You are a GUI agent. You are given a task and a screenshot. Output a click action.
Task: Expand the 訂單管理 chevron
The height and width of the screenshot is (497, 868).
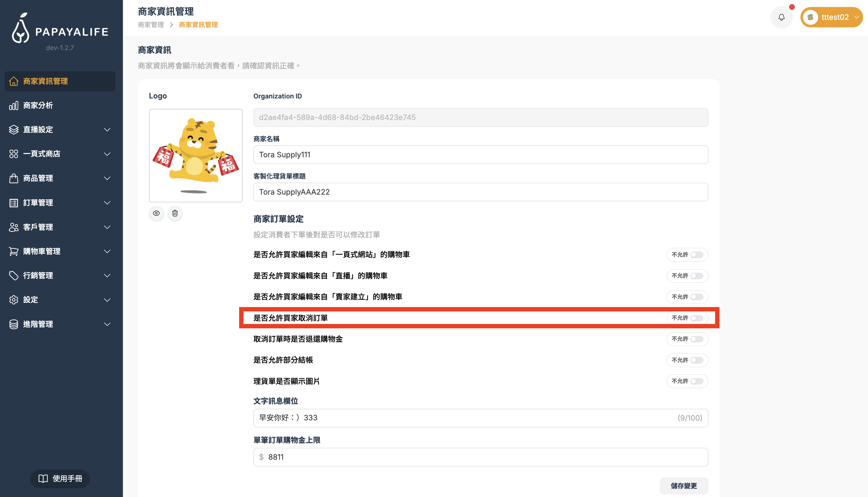coord(107,203)
